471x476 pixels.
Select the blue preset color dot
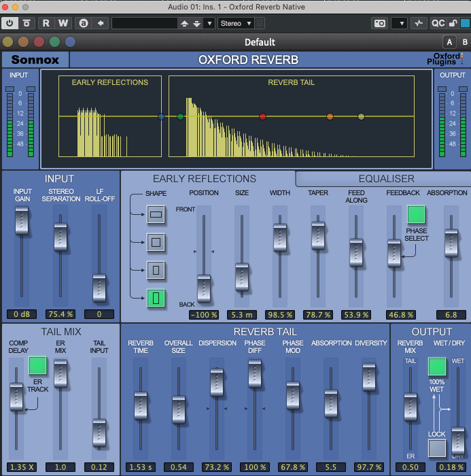(70, 42)
